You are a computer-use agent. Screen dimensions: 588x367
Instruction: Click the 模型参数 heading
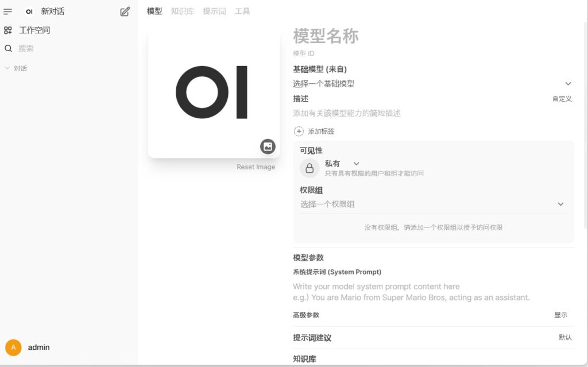click(x=308, y=258)
